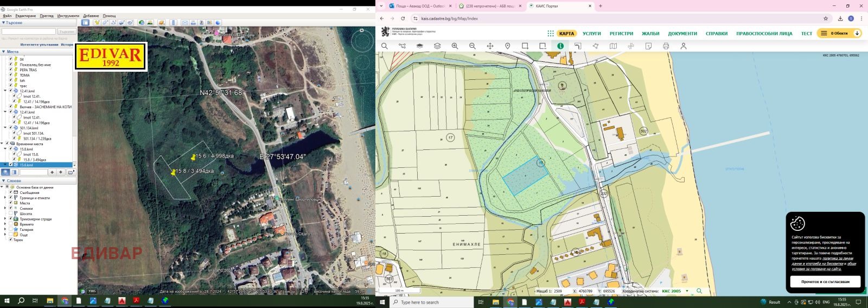Click the zoom in magnifier on cadastre map
This screenshot has height=308, width=868.
pos(455,46)
